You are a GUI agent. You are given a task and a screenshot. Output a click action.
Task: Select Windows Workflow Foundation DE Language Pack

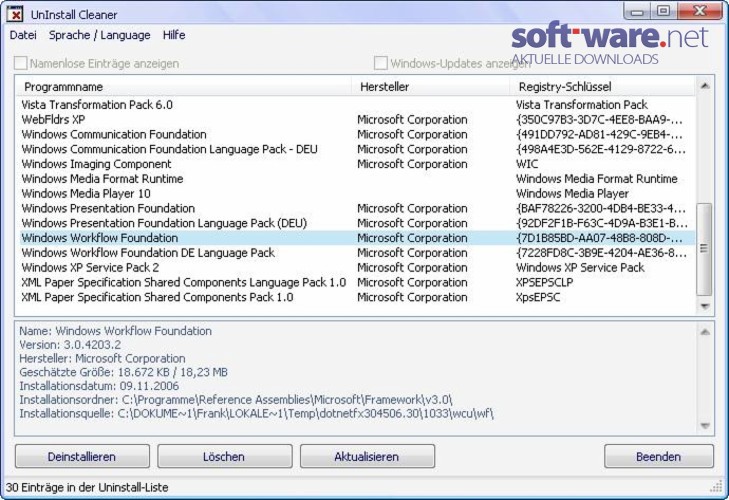148,253
